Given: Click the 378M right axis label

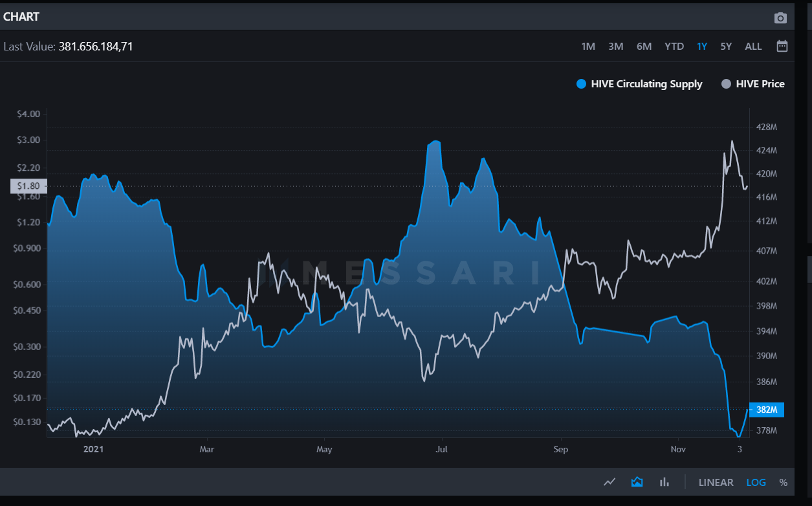Looking at the screenshot, I should tap(766, 430).
